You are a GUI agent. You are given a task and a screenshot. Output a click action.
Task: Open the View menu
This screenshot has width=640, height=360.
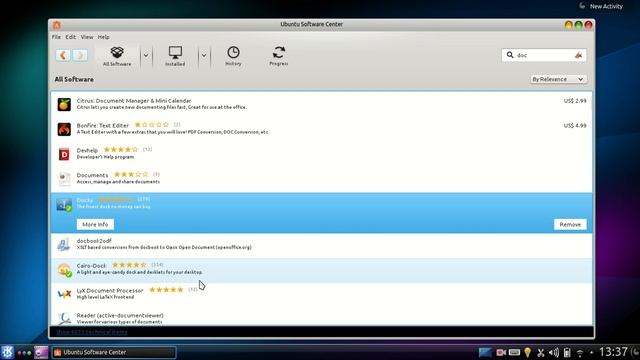(87, 37)
